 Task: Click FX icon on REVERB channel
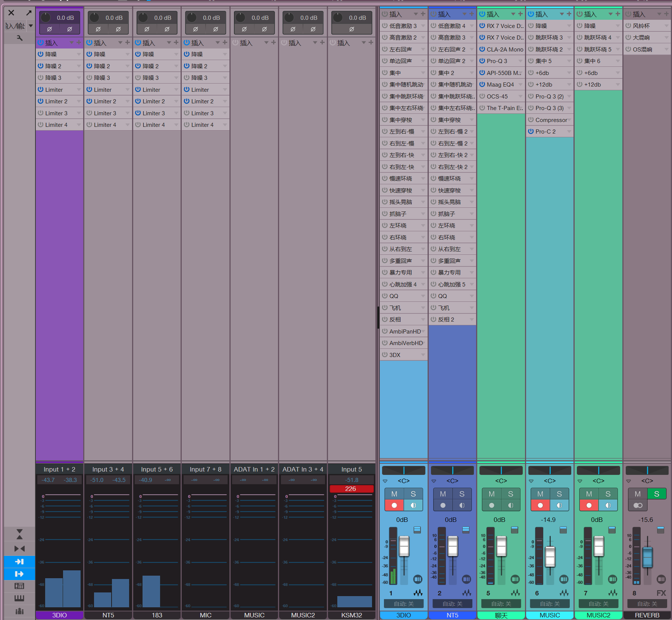point(661,593)
